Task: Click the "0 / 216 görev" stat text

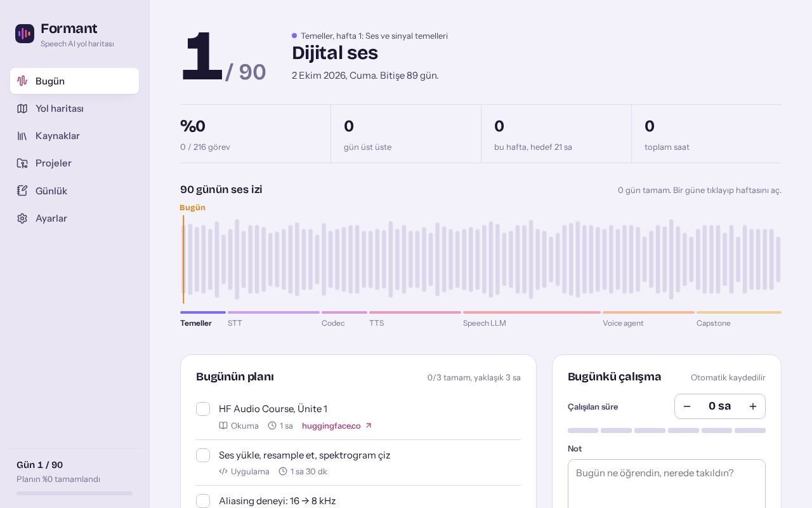Action: click(205, 147)
